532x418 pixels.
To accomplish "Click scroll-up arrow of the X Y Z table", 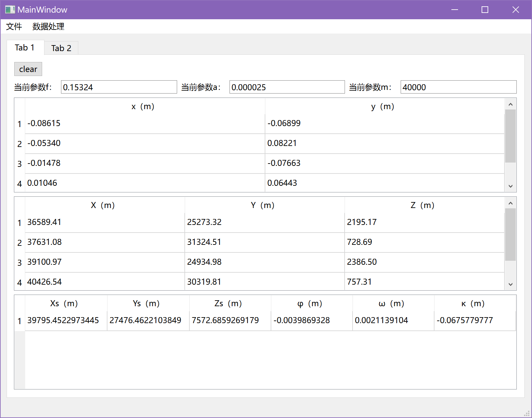I will click(x=510, y=203).
